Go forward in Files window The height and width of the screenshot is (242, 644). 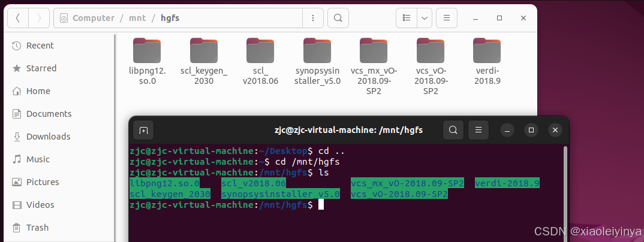tap(39, 18)
